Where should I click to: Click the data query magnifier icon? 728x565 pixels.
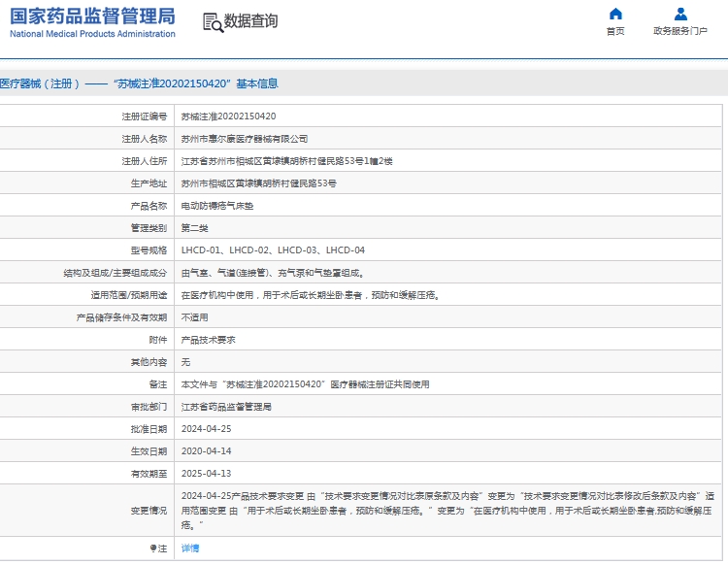coord(214,22)
